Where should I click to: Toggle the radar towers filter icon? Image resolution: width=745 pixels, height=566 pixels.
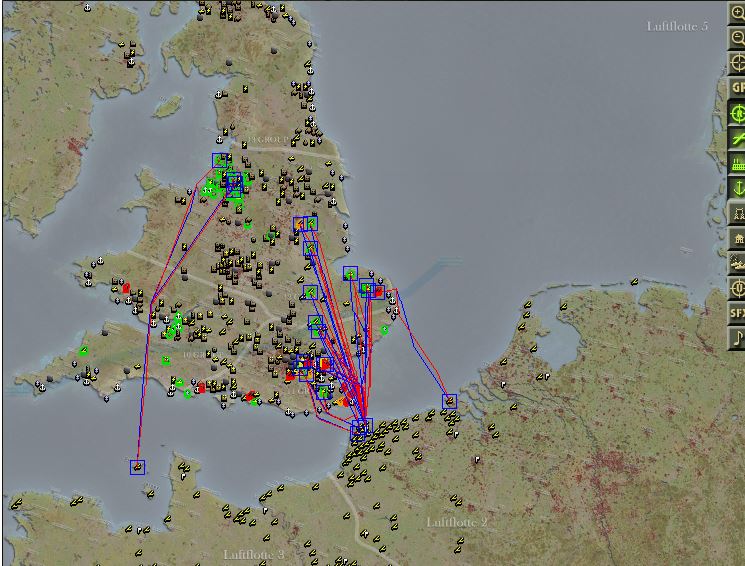pyautogui.click(x=737, y=213)
